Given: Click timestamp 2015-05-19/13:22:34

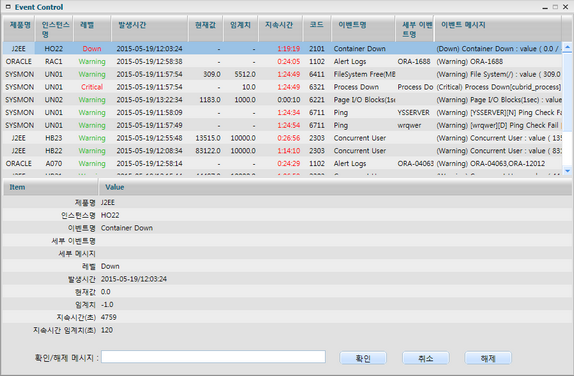Looking at the screenshot, I should [x=149, y=100].
